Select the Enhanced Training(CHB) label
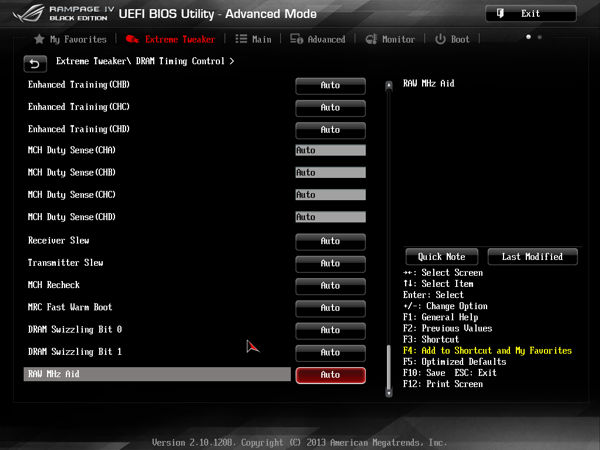The width and height of the screenshot is (600, 450). pyautogui.click(x=79, y=85)
